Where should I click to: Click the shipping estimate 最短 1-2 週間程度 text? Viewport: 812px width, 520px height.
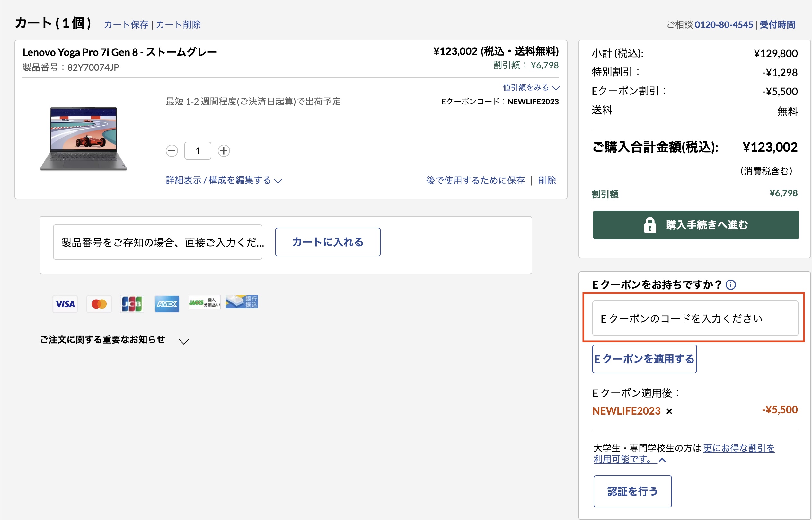[253, 102]
